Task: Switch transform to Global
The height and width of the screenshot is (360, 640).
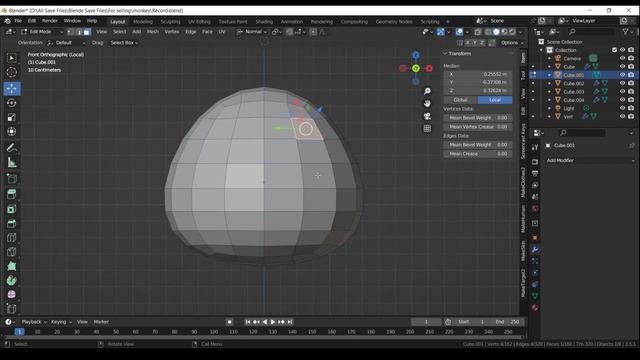Action: pyautogui.click(x=460, y=100)
